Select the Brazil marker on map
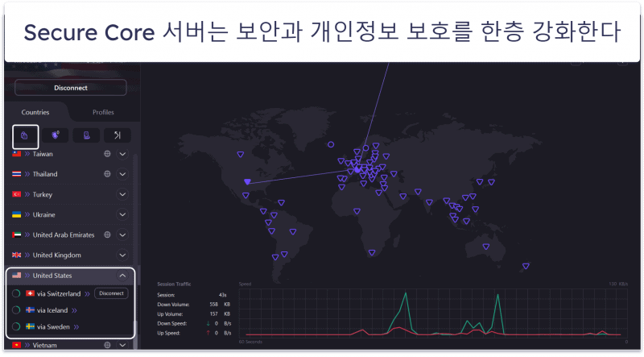The width and height of the screenshot is (644, 357). coord(293,232)
